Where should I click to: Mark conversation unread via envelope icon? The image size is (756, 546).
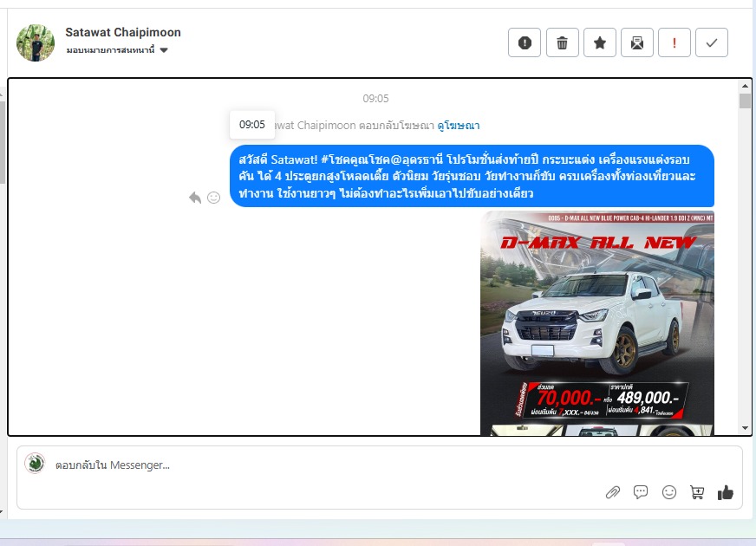click(x=637, y=42)
